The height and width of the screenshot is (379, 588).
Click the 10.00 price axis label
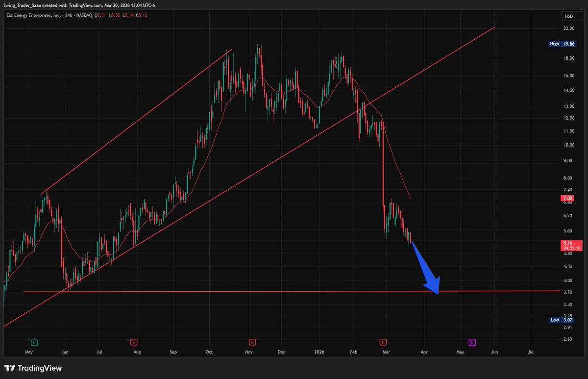[x=569, y=145]
